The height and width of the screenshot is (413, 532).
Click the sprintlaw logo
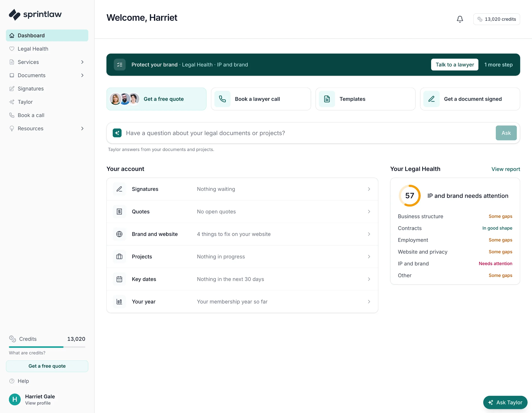[x=35, y=15]
